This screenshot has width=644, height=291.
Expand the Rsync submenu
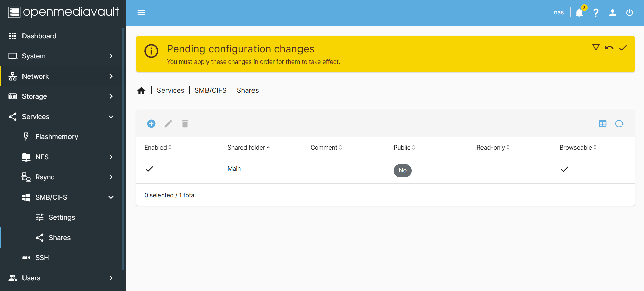point(62,177)
